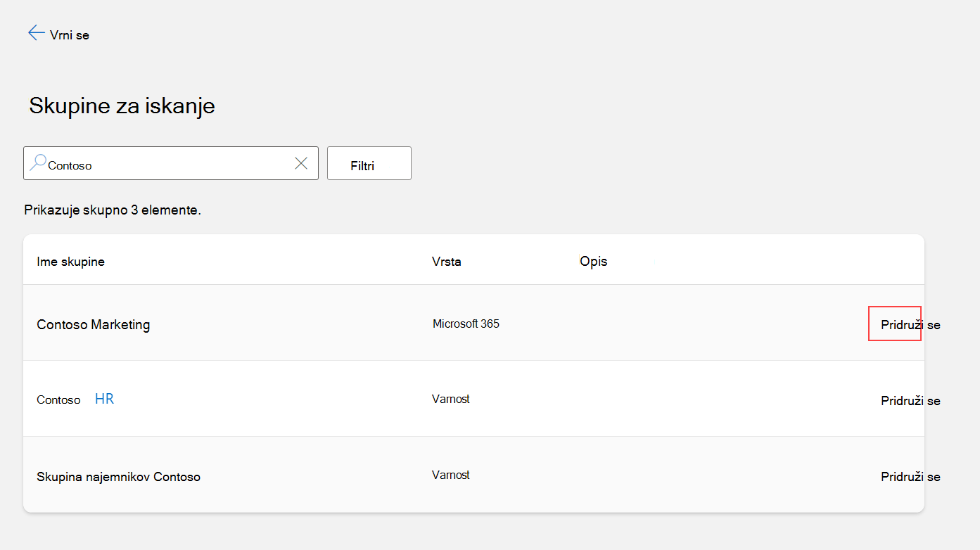
Task: Go back via 'Vrni se' link
Action: (69, 34)
